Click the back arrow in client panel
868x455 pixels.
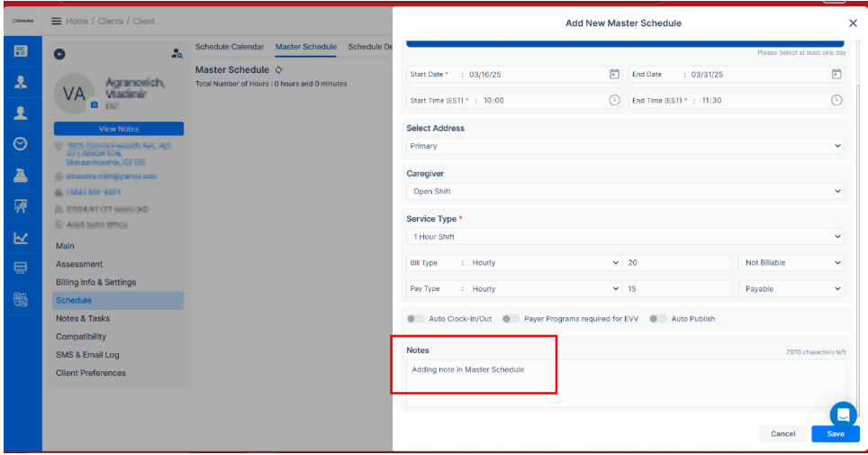(x=60, y=54)
